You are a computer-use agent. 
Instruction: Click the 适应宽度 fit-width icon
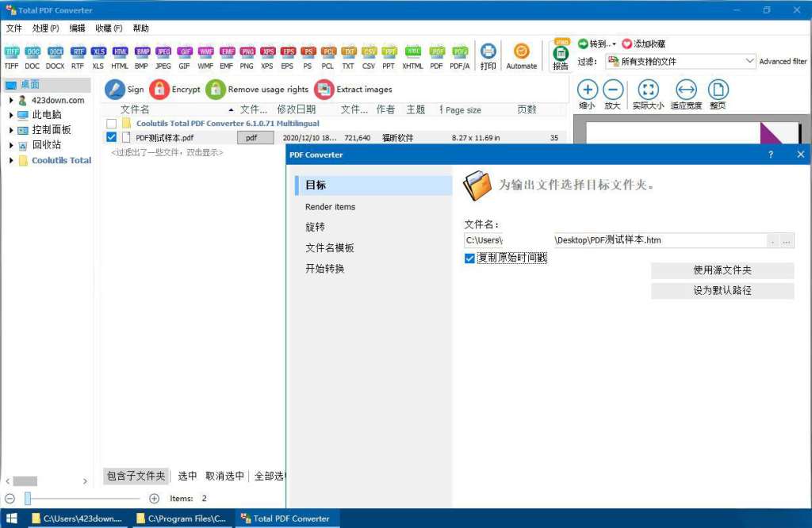pos(685,90)
